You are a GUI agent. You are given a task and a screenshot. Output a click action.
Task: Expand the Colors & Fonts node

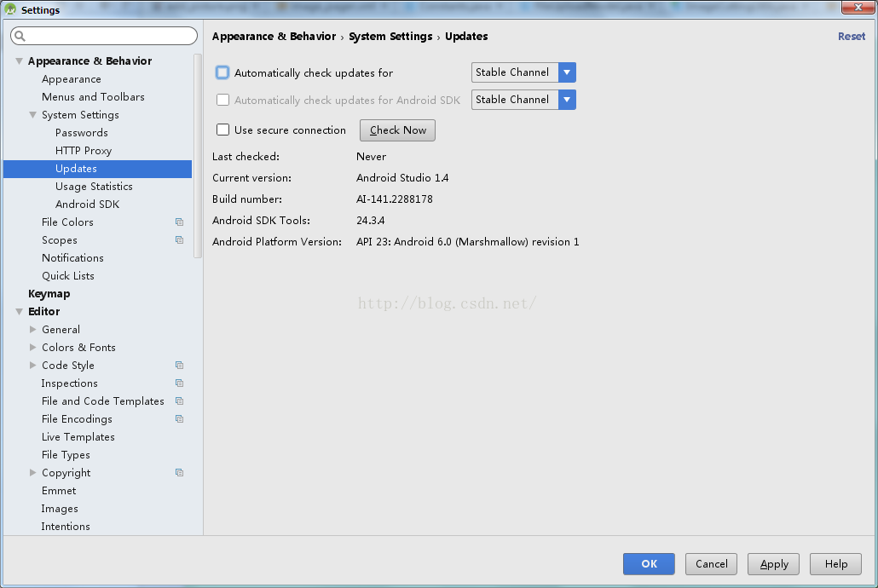(x=33, y=348)
